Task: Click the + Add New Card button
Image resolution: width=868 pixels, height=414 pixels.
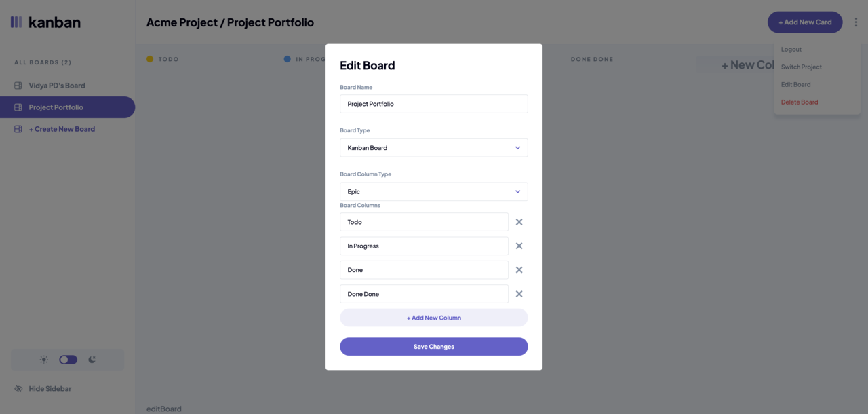Action: point(805,22)
